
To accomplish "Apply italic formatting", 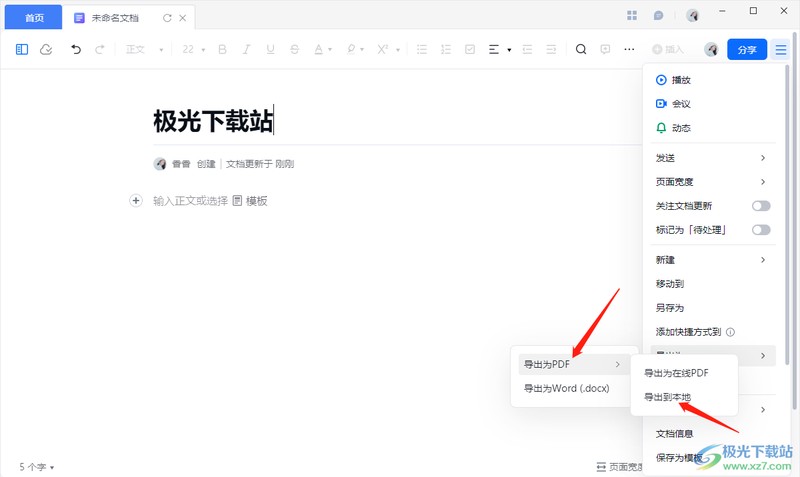I will (x=246, y=49).
